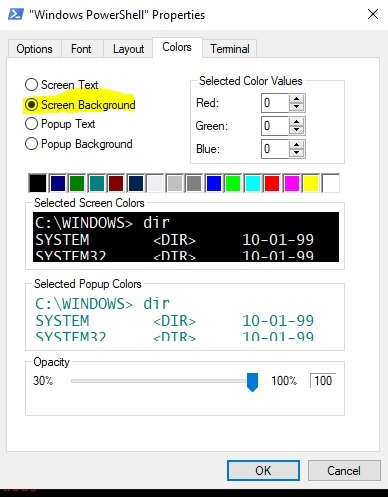Pick the dark green color swatch

click(77, 183)
